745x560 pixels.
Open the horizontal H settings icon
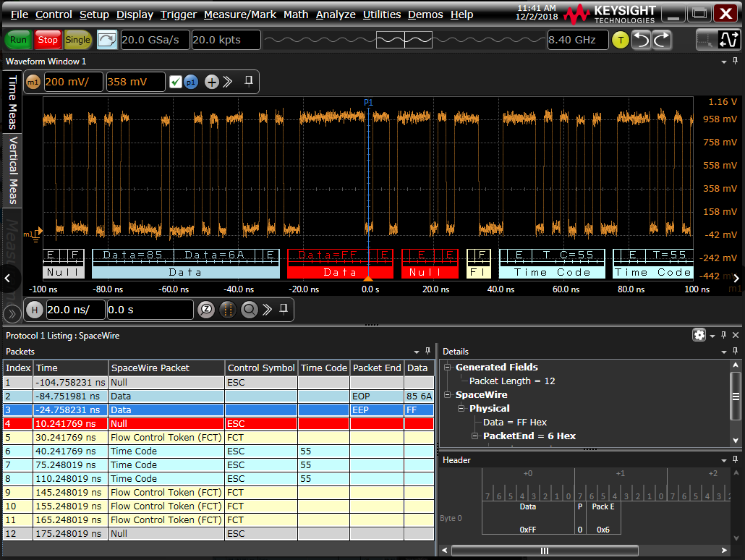(x=34, y=310)
